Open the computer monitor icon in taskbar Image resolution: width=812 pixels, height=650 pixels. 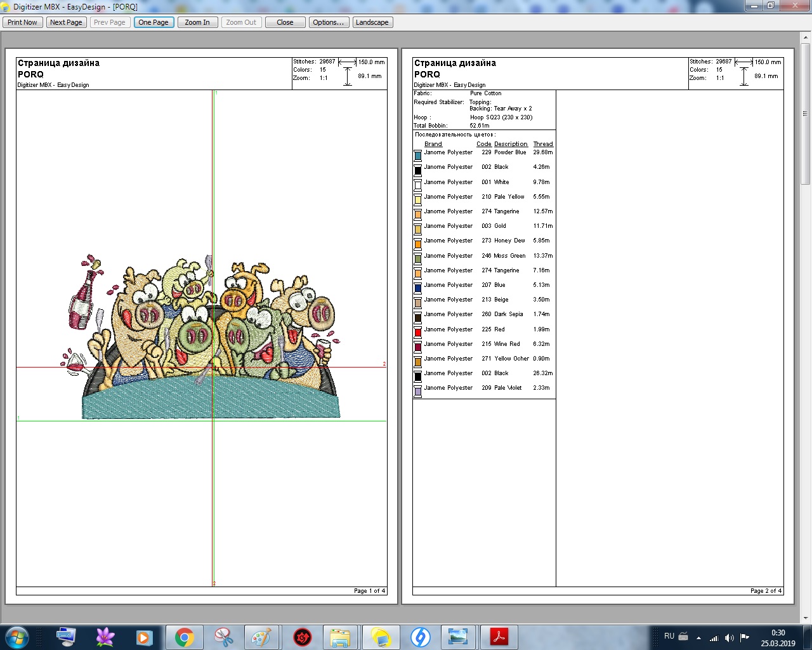[x=66, y=637]
